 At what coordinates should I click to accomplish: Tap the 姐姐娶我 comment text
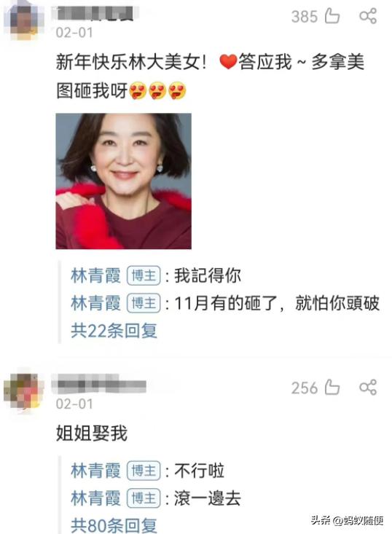click(92, 433)
